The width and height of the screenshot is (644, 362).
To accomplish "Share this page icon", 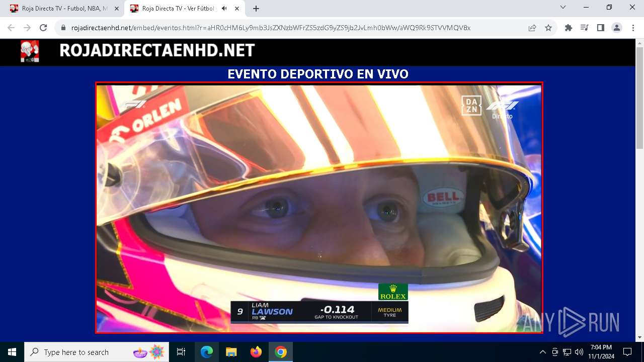I will 532,28.
